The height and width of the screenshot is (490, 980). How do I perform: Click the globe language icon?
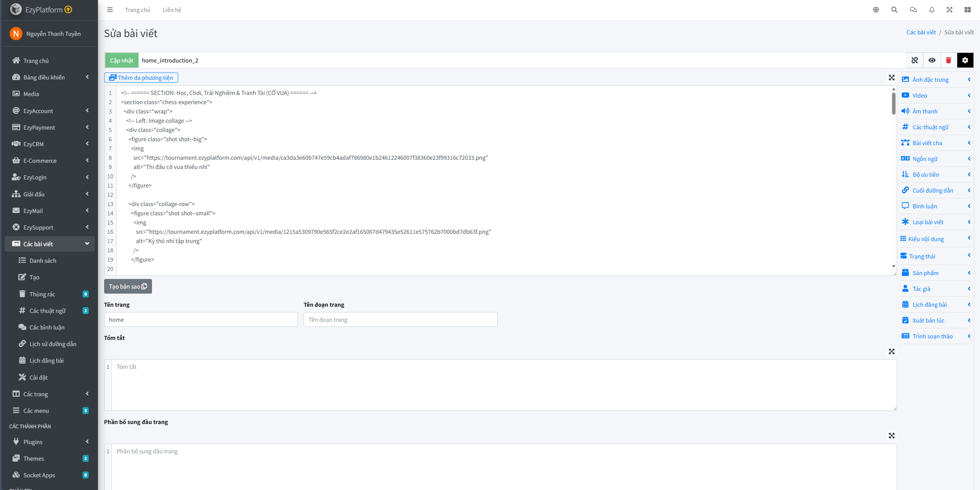[x=876, y=10]
